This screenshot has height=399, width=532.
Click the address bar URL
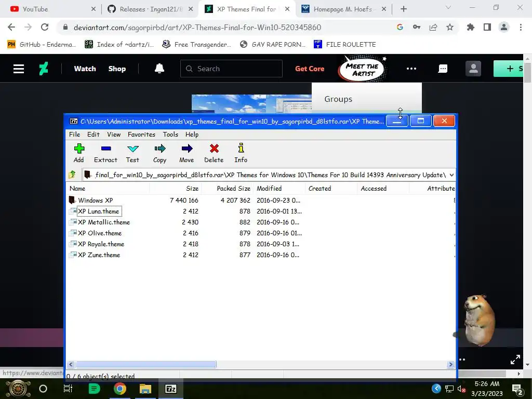pyautogui.click(x=197, y=28)
